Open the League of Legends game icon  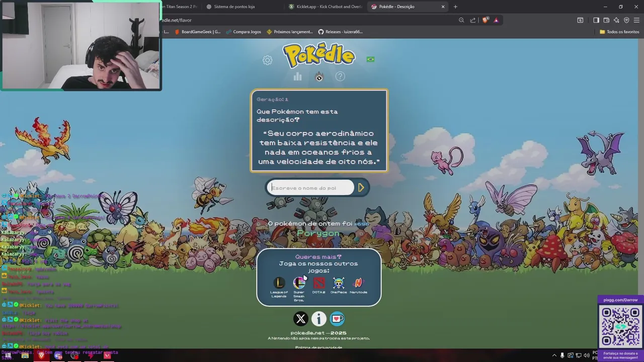click(x=279, y=283)
